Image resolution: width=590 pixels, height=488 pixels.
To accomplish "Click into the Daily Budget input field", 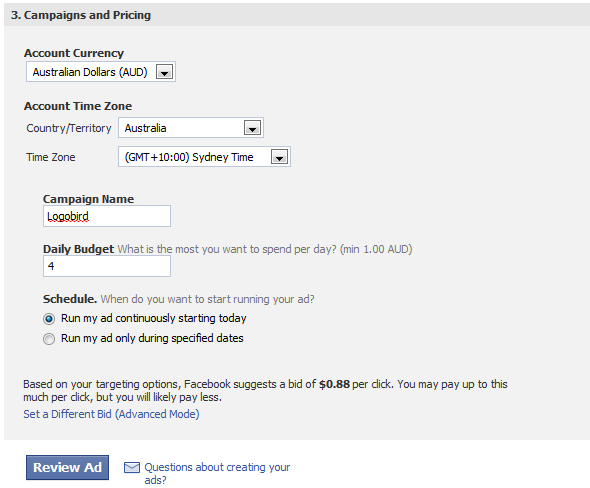I will coord(107,266).
